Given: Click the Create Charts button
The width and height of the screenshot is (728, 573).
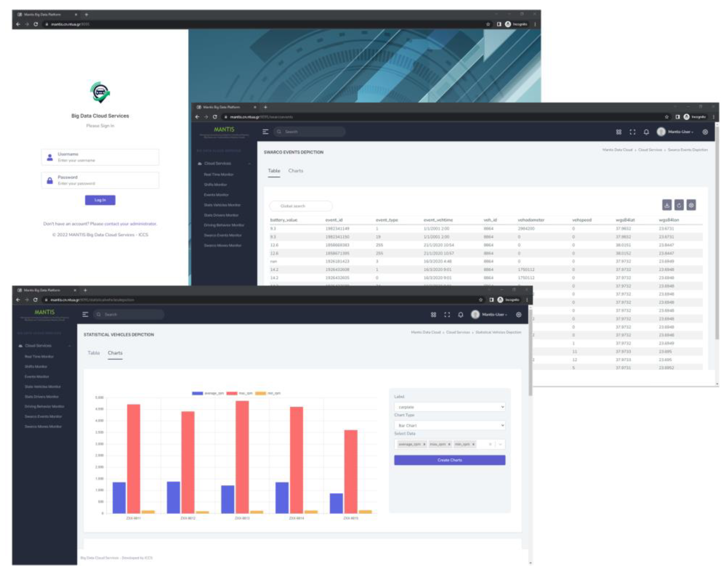Looking at the screenshot, I should [x=449, y=460].
